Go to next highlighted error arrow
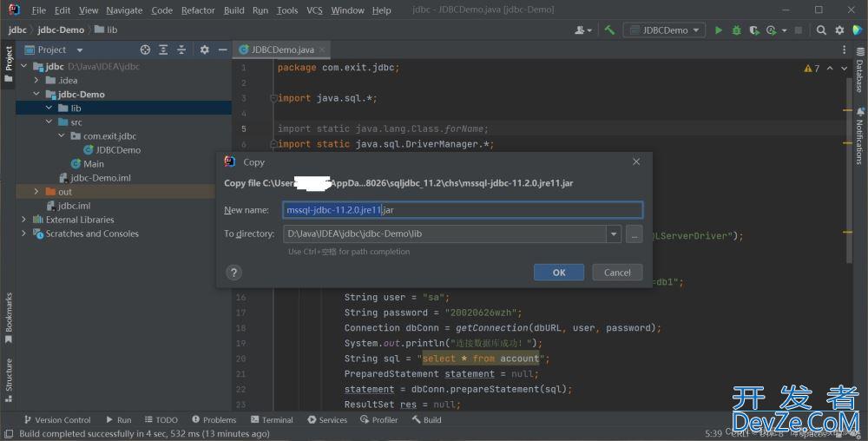Screen dimensions: 868x441 pos(845,68)
